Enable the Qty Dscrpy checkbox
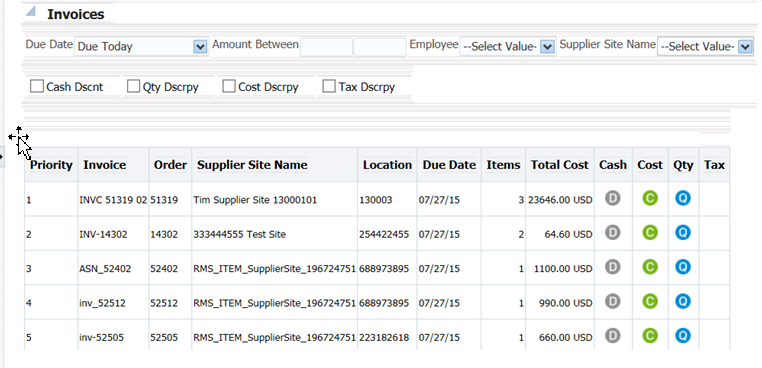Viewport: 762px width, 368px height. 133,87
